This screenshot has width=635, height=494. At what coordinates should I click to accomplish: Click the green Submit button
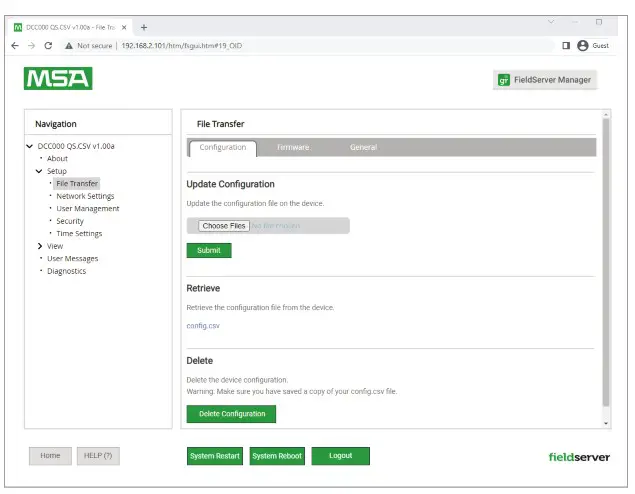point(209,251)
